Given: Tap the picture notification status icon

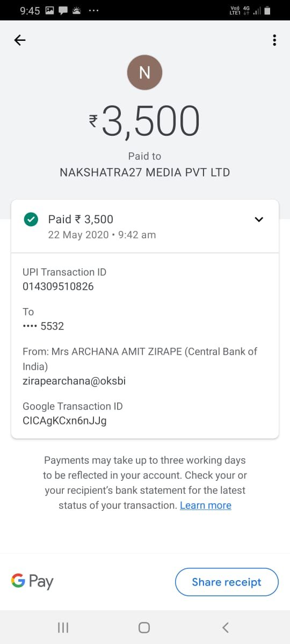Looking at the screenshot, I should [50, 10].
